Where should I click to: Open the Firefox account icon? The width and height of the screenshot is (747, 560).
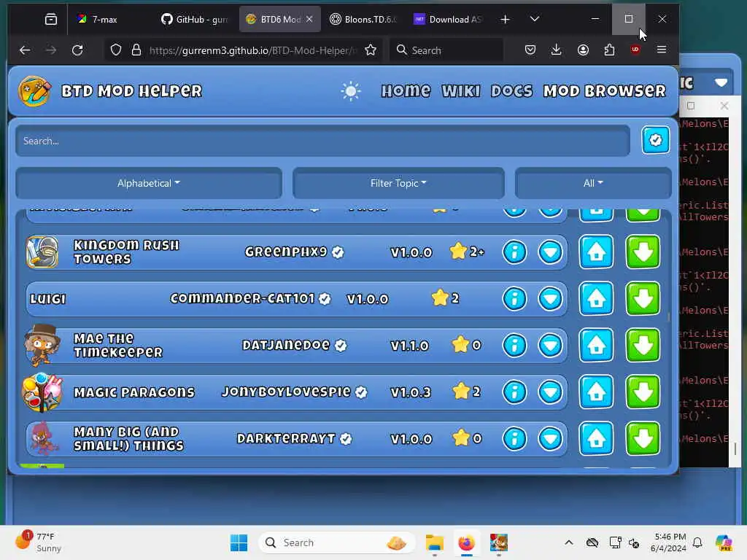click(583, 50)
